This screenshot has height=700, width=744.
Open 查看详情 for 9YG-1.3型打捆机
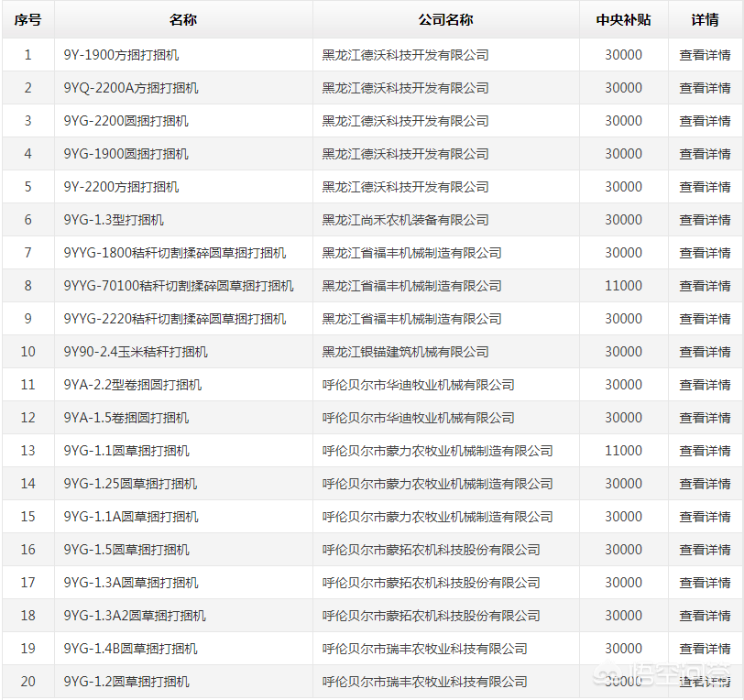pos(705,220)
